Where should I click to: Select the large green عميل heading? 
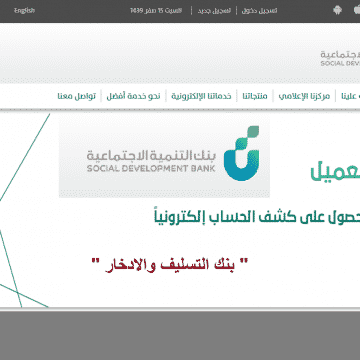[335, 172]
